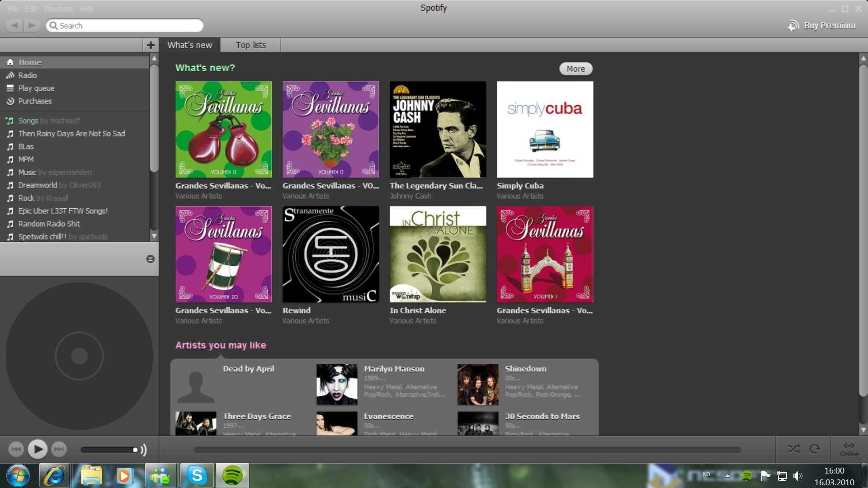Open Radio in the sidebar

[x=75, y=75]
